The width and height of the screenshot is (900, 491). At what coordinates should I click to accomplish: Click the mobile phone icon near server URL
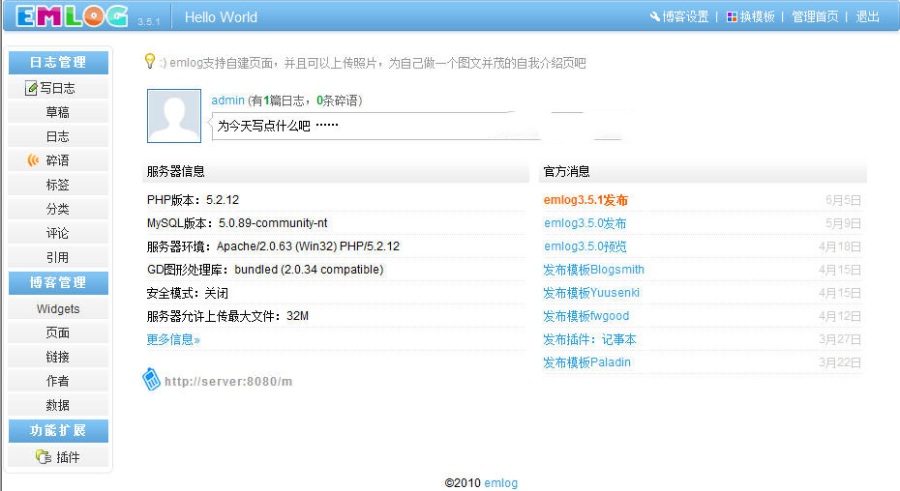(151, 380)
